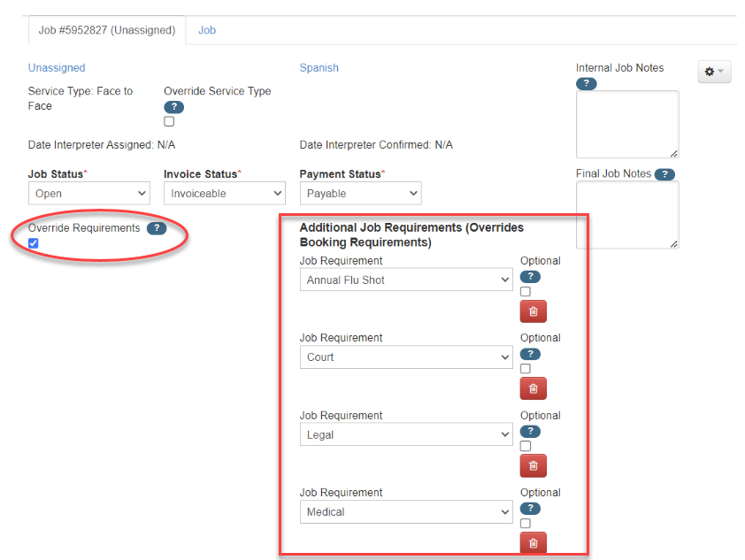Viewport: 745px width, 560px height.
Task: Click the Override Requirements help icon
Action: click(x=157, y=227)
